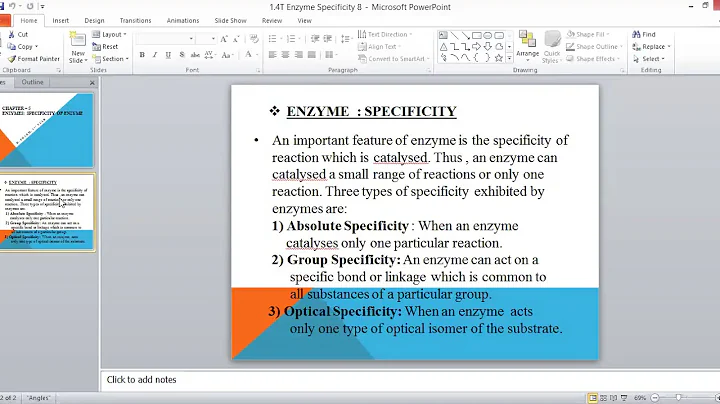The height and width of the screenshot is (404, 720).
Task: Click Shape Outline button
Action: click(x=595, y=47)
